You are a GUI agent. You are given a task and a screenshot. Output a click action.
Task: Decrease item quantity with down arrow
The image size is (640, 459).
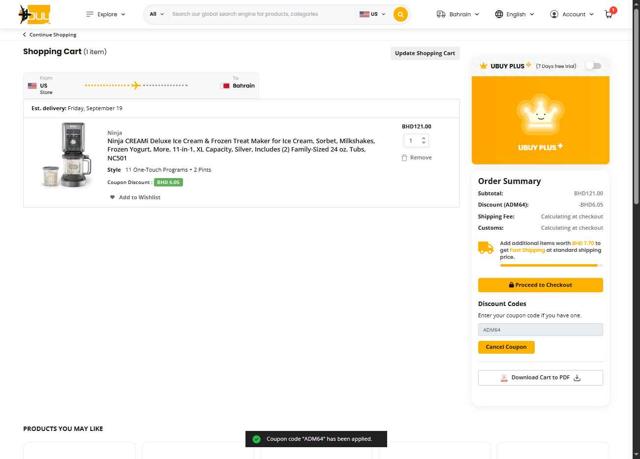(424, 143)
